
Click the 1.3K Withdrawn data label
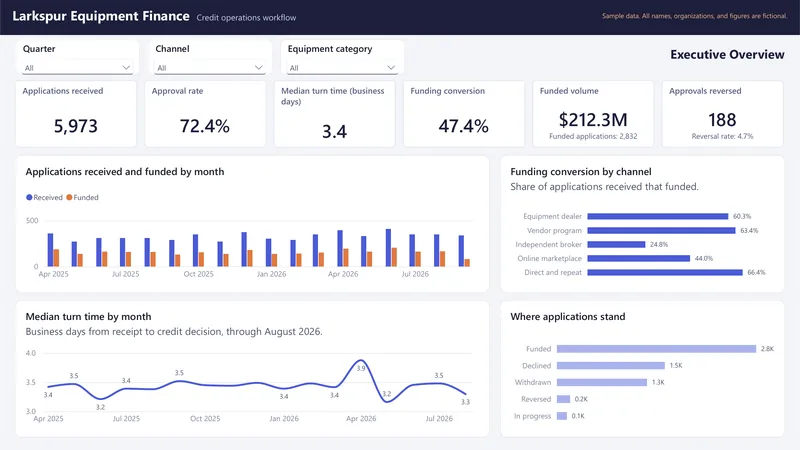[x=658, y=382]
